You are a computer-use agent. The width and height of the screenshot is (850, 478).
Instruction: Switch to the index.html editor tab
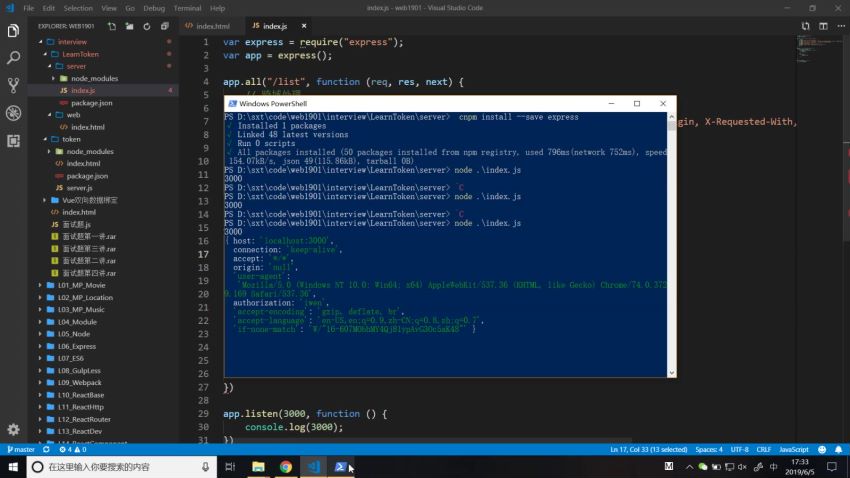[212, 25]
